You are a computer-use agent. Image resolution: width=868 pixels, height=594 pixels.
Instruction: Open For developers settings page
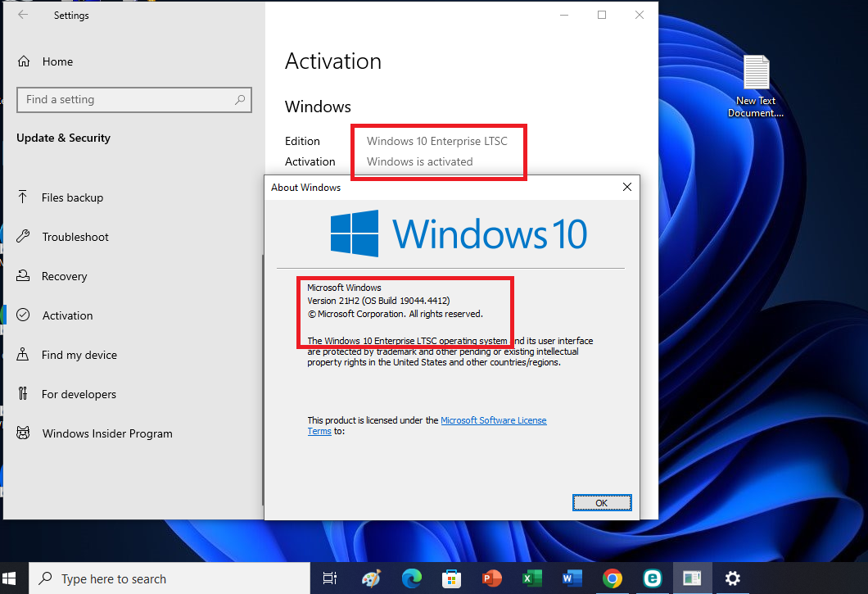[x=79, y=395]
